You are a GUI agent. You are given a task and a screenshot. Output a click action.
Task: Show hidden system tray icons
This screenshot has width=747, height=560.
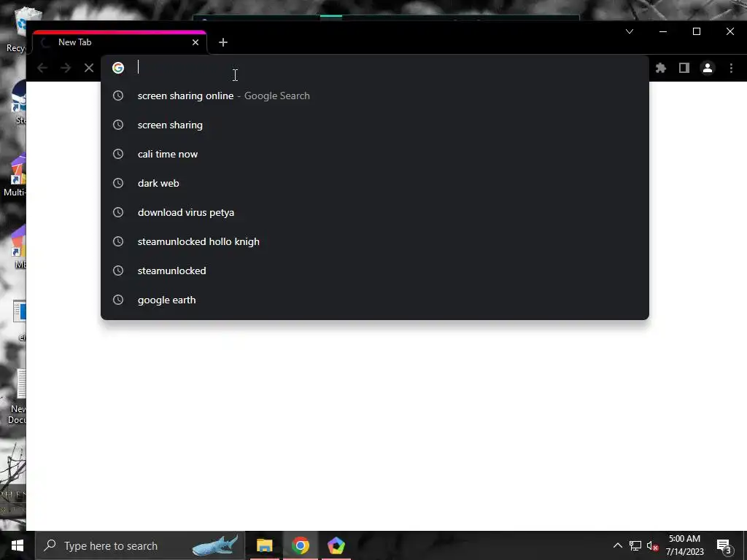[617, 545]
